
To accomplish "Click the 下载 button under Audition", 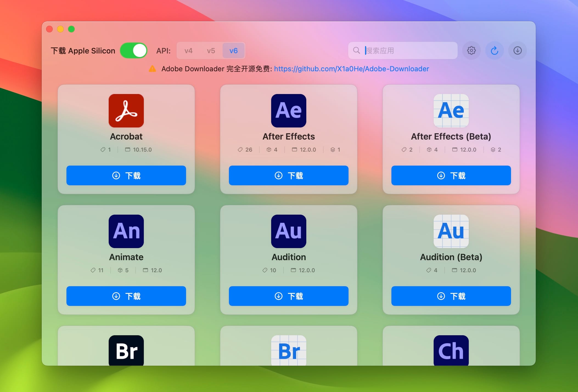I will (x=288, y=296).
